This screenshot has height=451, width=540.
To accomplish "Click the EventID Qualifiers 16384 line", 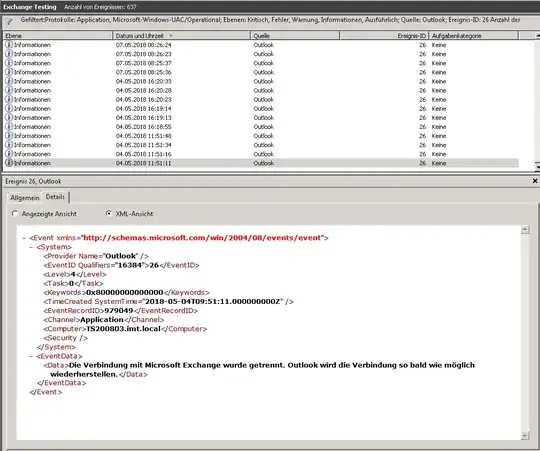I will tap(121, 265).
